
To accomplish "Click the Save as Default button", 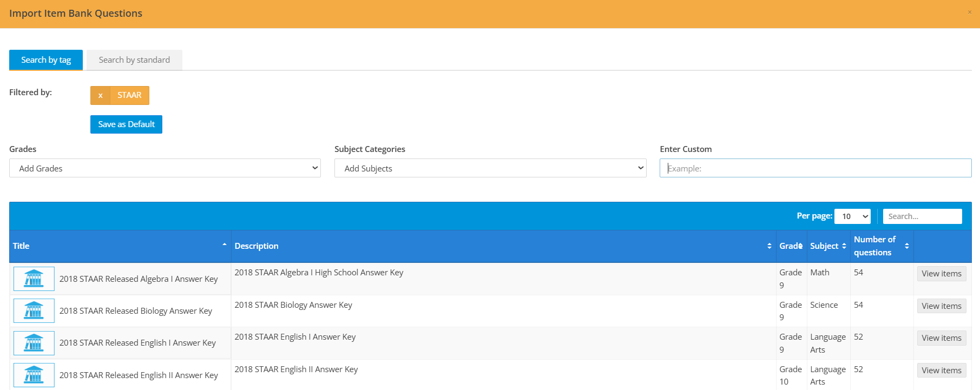I will [126, 124].
